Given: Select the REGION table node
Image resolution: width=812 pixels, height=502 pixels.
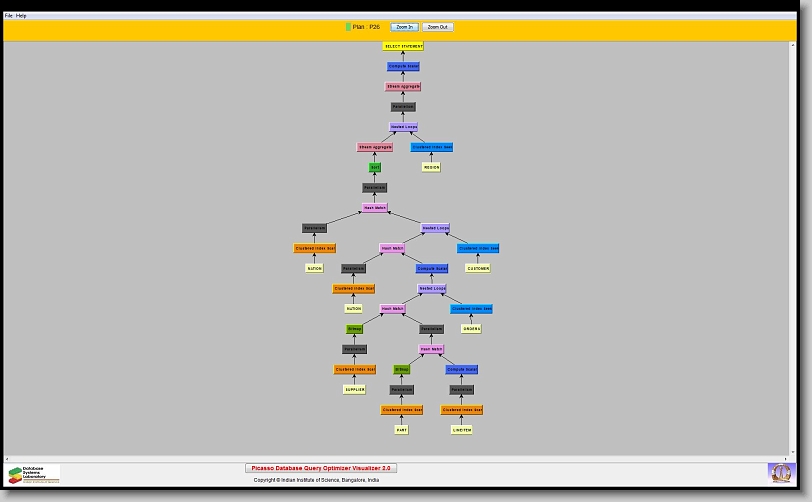Looking at the screenshot, I should [x=431, y=167].
